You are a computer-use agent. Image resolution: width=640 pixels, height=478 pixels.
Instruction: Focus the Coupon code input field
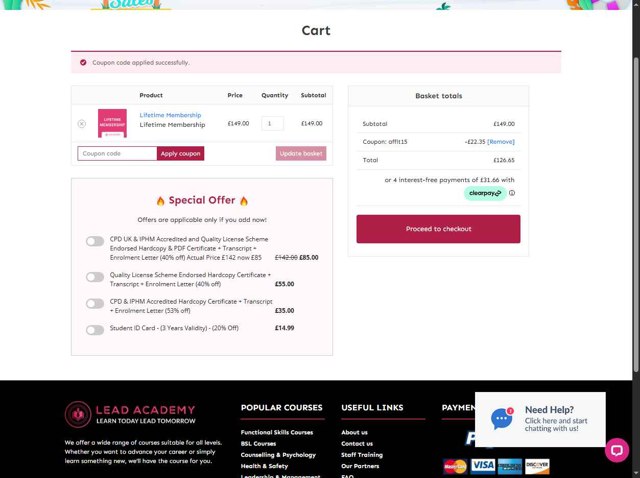click(117, 153)
